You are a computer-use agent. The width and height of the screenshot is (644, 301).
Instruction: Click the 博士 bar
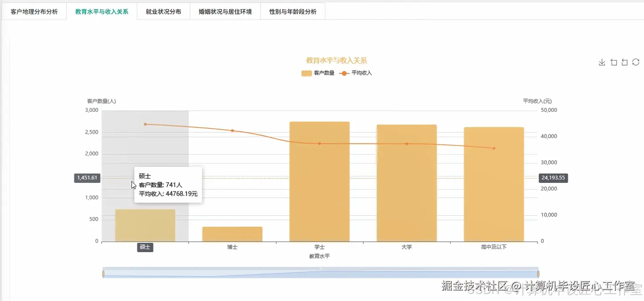(232, 233)
